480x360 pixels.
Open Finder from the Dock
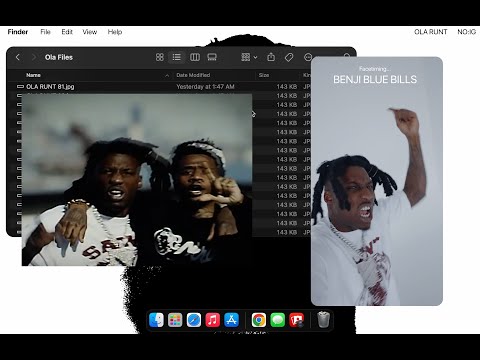click(156, 320)
